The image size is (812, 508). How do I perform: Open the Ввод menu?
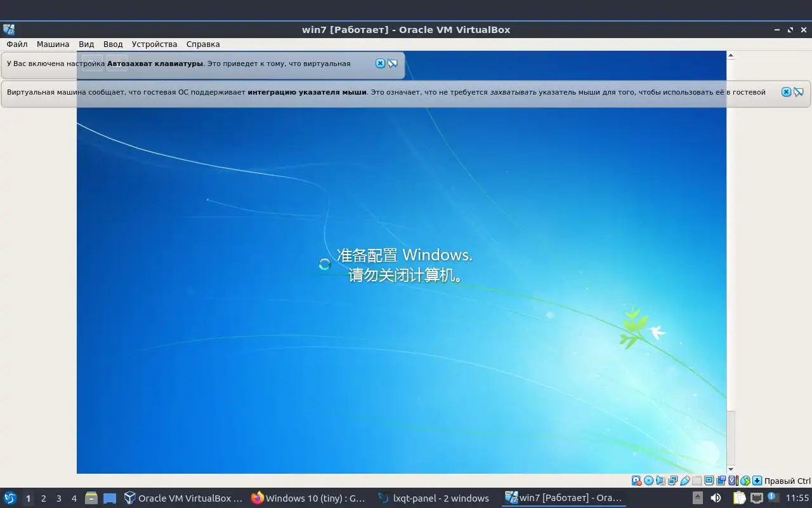pos(113,44)
